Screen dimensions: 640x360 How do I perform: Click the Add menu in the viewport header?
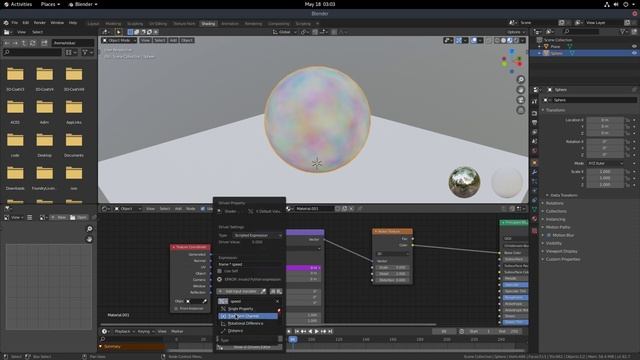point(173,40)
